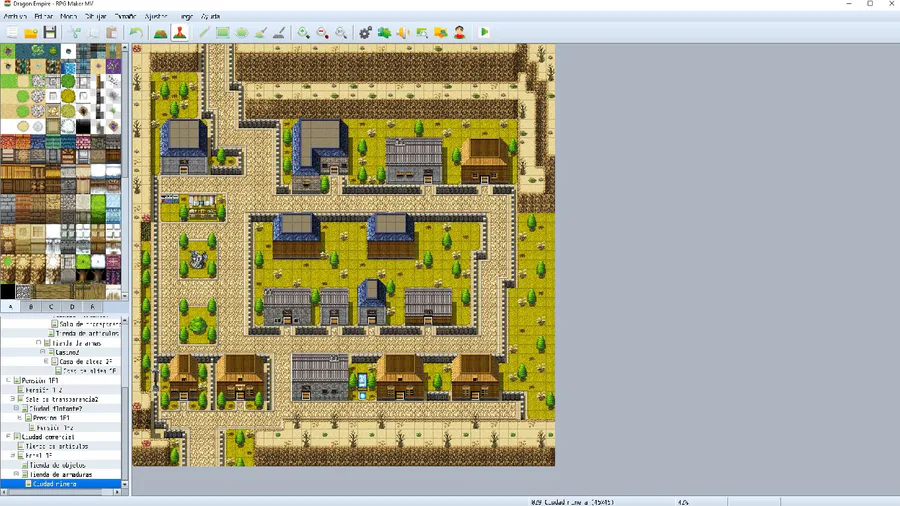Viewport: 900px width, 506px height.
Task: Switch to tileset tab D
Action: point(72,307)
